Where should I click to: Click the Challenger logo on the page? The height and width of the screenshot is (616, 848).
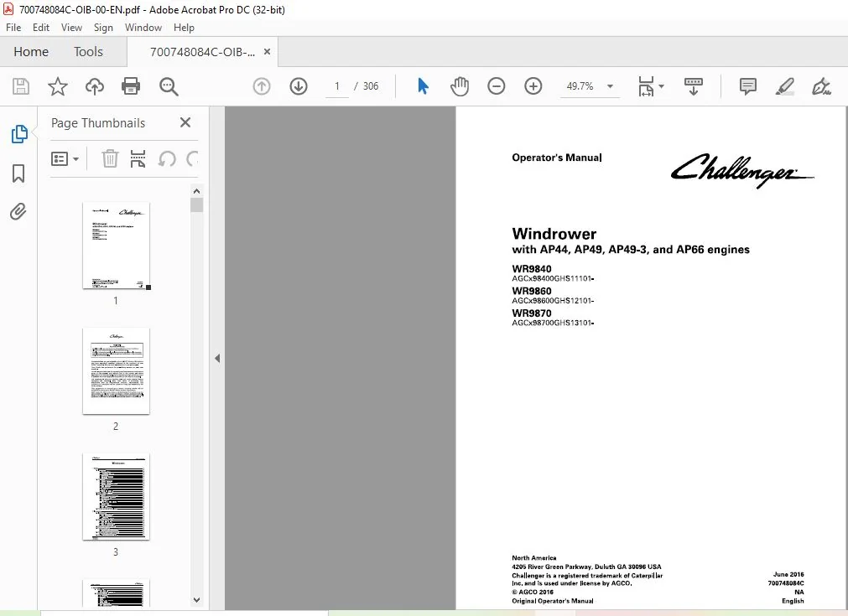(x=742, y=170)
